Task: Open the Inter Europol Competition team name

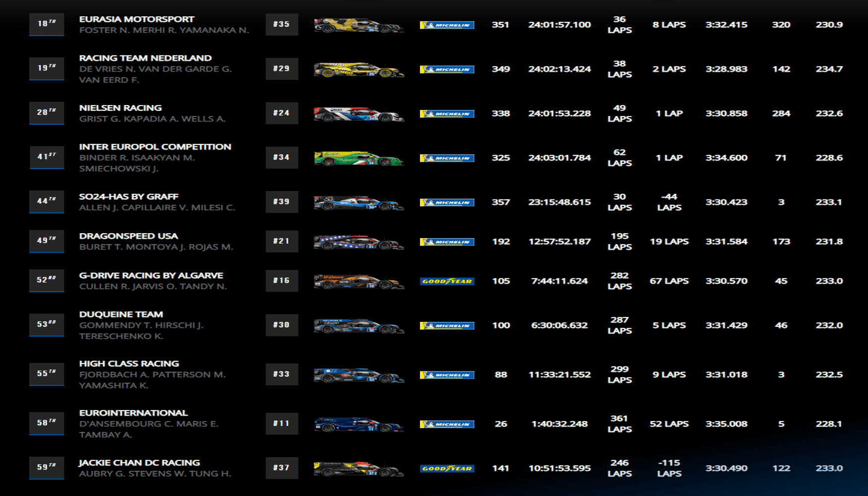Action: point(155,147)
